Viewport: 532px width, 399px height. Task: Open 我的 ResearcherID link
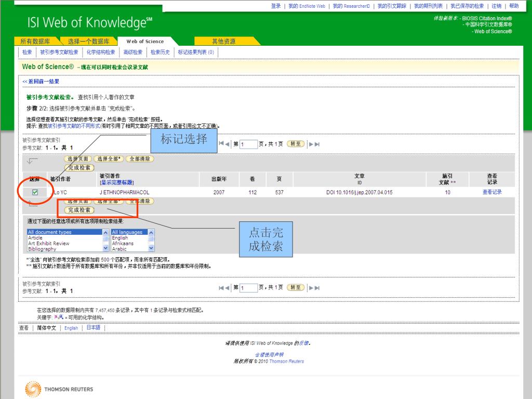tap(351, 6)
